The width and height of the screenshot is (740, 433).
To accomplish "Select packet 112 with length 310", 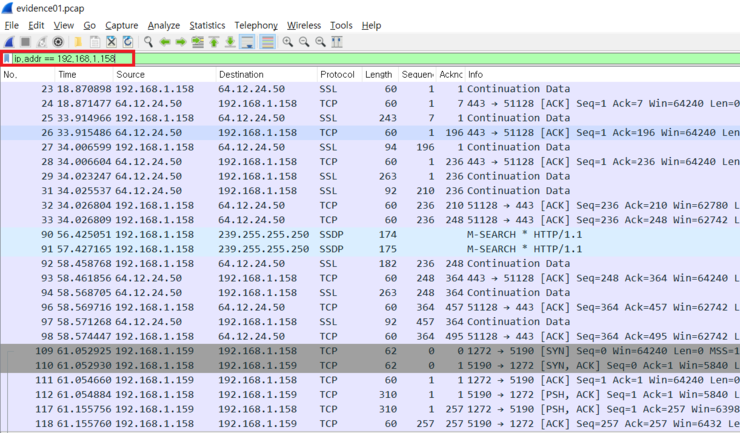I will 370,395.
